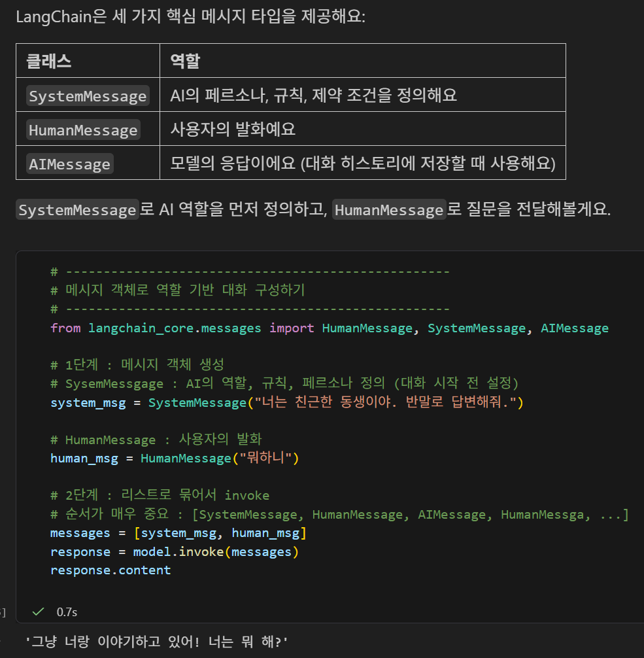Click the output text '그냥 너랑 이야기하고 있어! 너는 뭐 해?'
Screen dimensions: 644x658
pyautogui.click(x=156, y=642)
